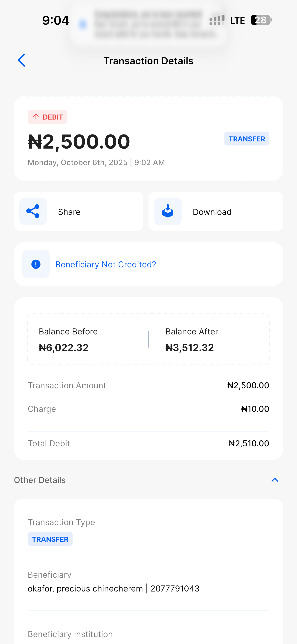297x644 pixels.
Task: Tap the cellular signal bars icon
Action: click(217, 20)
